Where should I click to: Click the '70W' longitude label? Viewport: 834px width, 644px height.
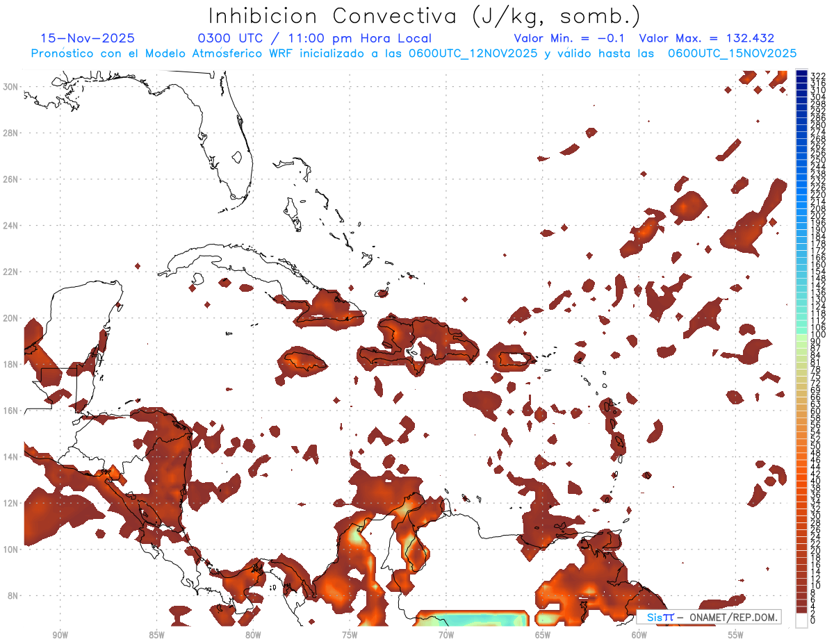(x=446, y=635)
